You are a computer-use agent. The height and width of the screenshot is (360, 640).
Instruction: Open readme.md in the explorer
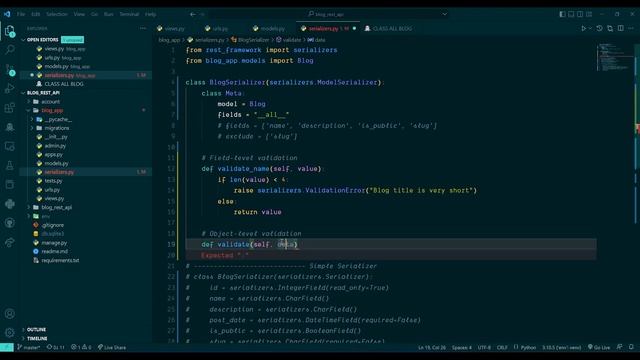[54, 251]
